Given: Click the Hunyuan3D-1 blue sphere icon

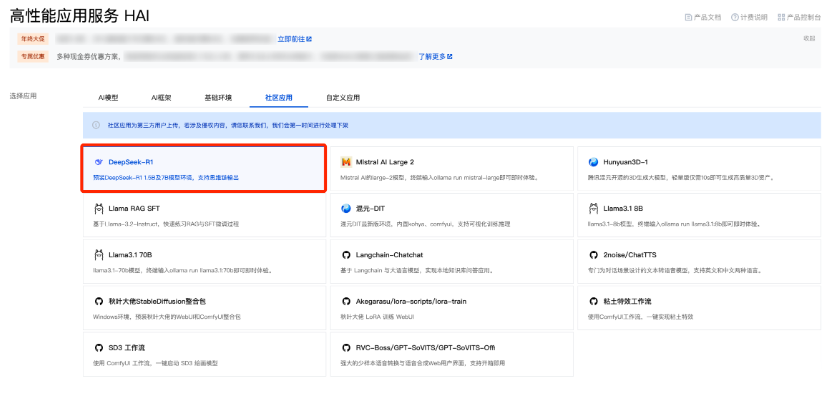Looking at the screenshot, I should pos(593,162).
